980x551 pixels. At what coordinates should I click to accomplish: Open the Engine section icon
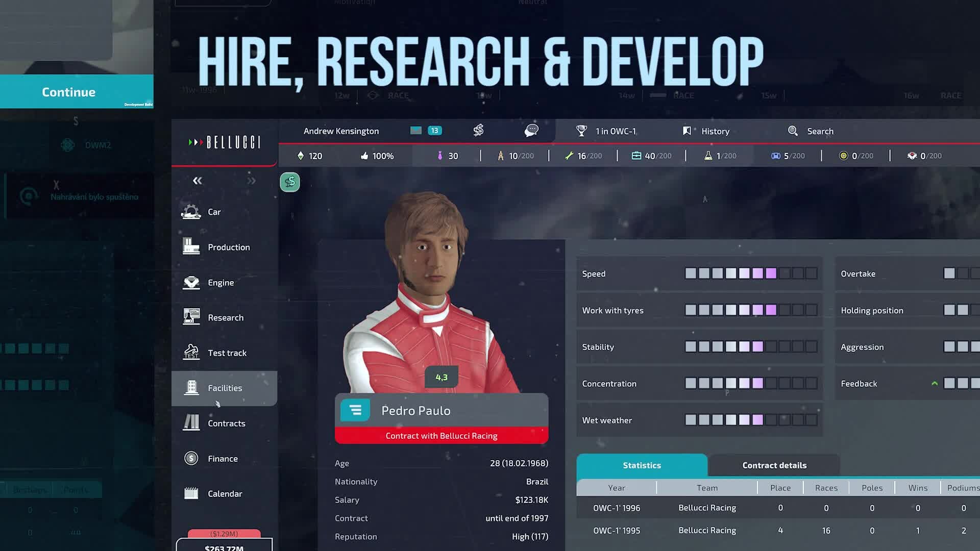point(191,282)
